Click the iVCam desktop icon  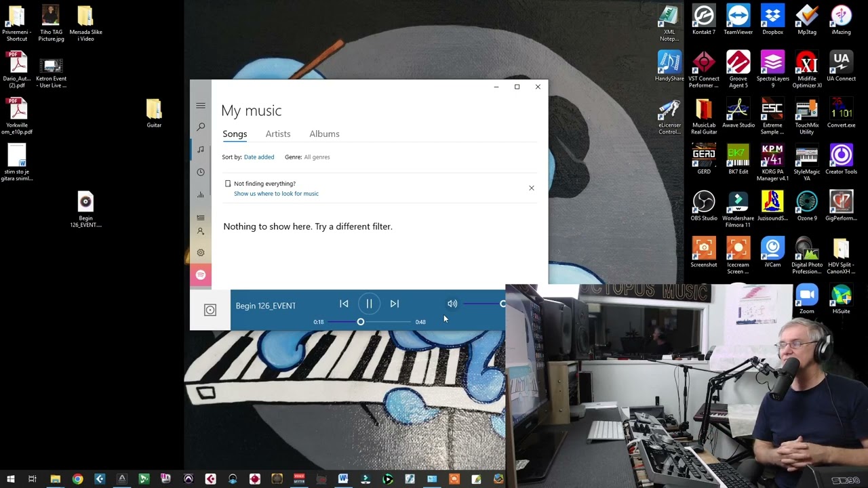point(772,253)
